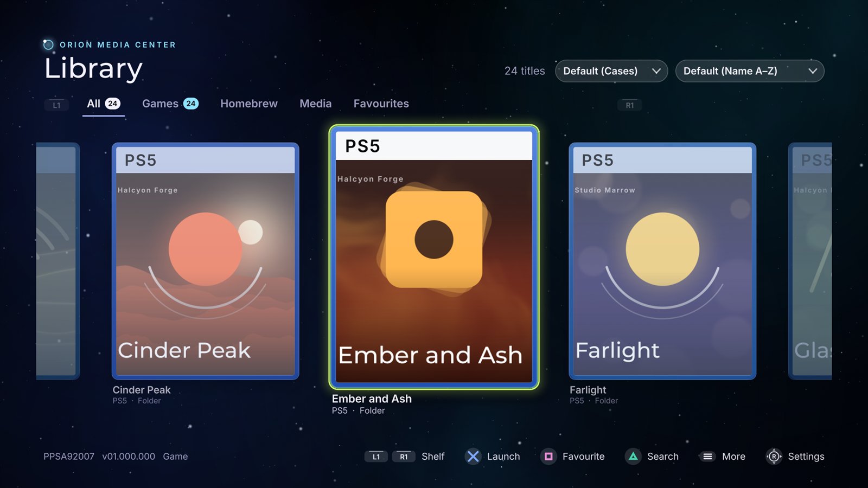The width and height of the screenshot is (868, 488).
Task: Click the square Favourite button icon
Action: point(548,457)
